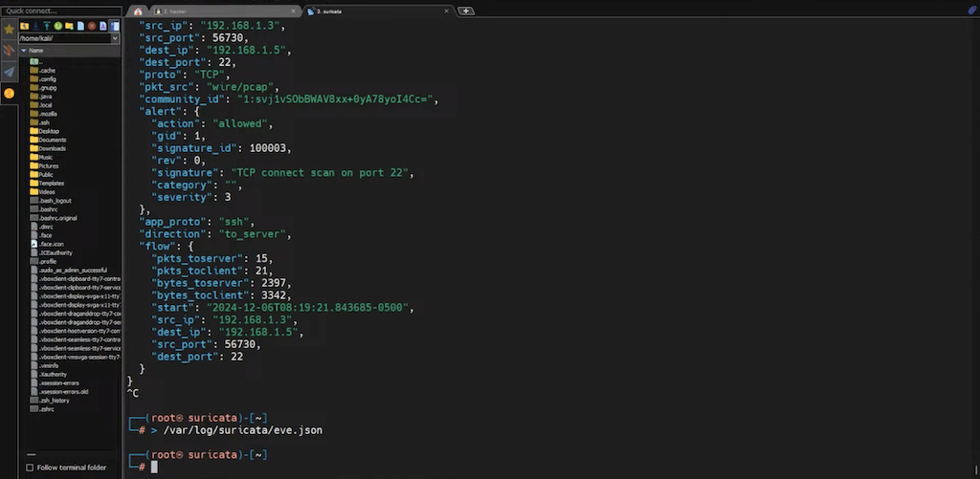Click the green refresh folder icon
980x479 pixels.
(x=58, y=26)
